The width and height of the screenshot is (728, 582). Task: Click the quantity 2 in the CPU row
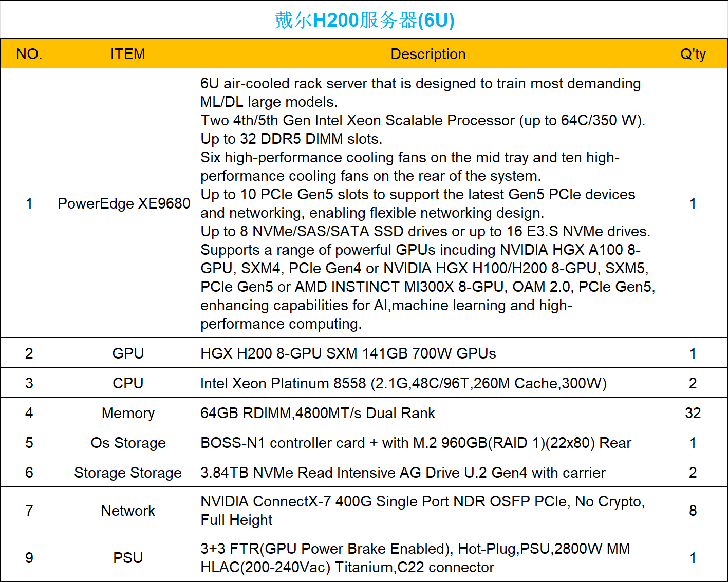pos(693,383)
